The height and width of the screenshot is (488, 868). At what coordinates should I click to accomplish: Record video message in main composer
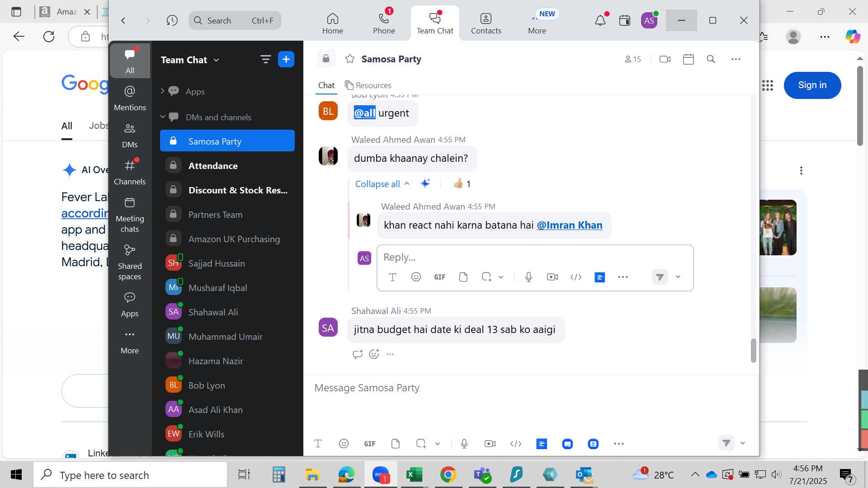[x=490, y=444]
